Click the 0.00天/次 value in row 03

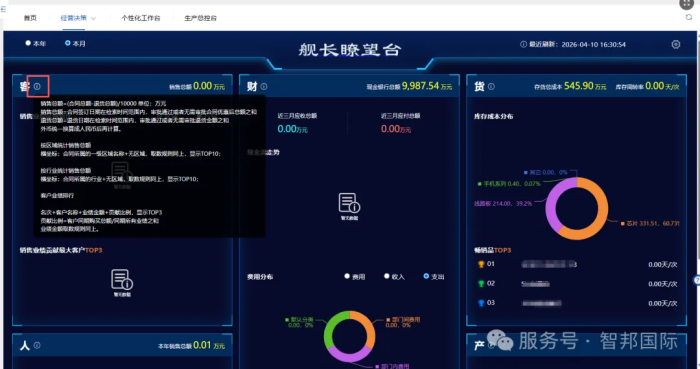[663, 303]
